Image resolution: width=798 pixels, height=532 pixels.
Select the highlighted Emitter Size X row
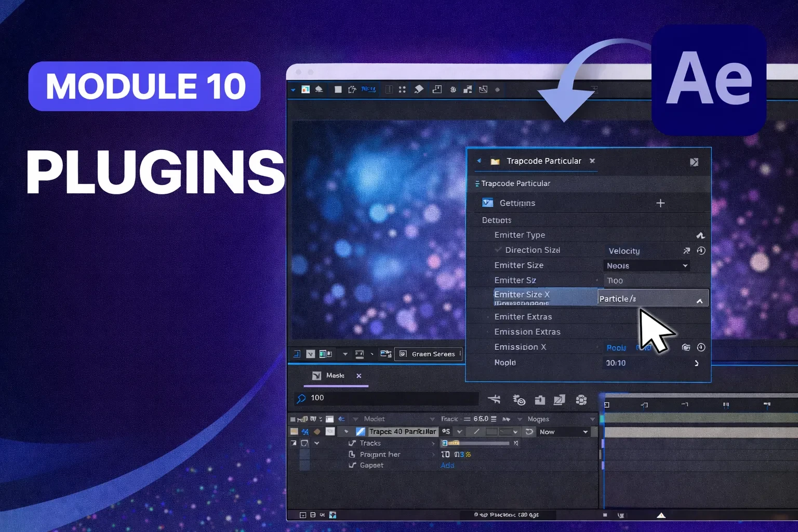click(546, 297)
